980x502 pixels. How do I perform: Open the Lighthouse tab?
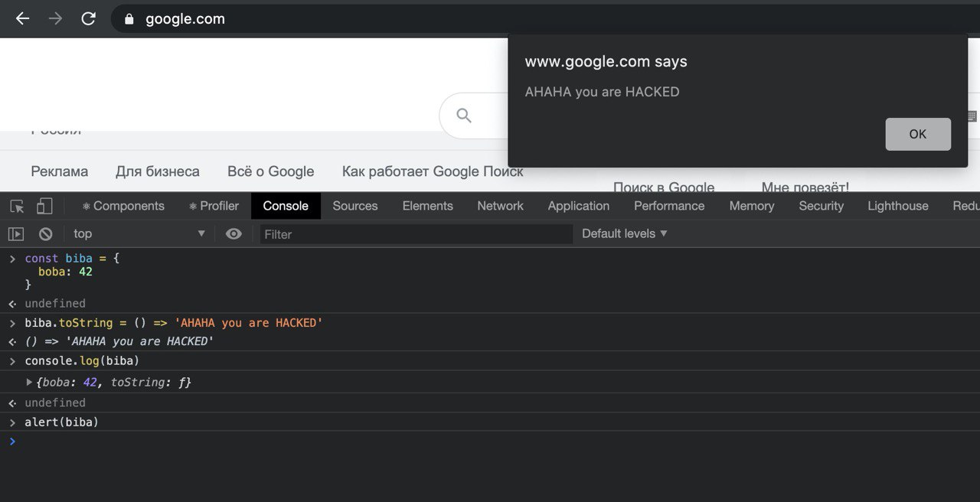click(898, 206)
